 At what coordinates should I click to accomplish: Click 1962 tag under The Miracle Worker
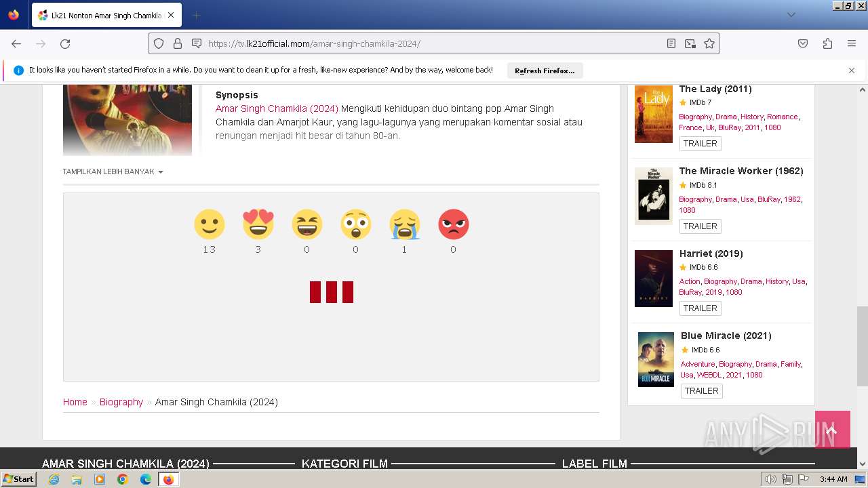coord(792,199)
